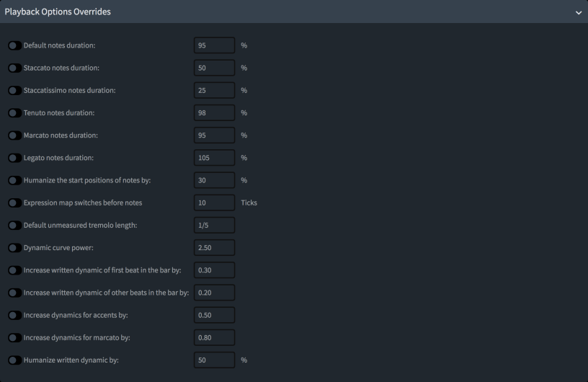Image resolution: width=588 pixels, height=382 pixels.
Task: Click Increase dynamics for marcato 0.80 field
Action: pyautogui.click(x=214, y=337)
